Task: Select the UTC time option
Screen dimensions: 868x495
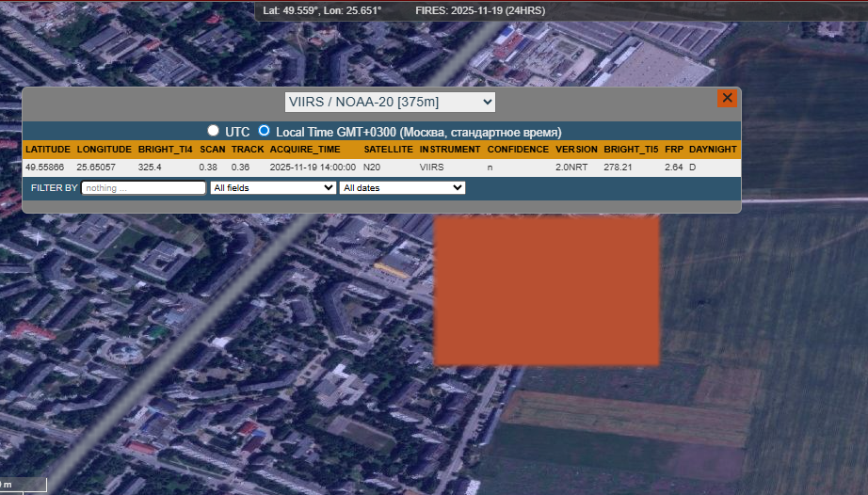Action: click(214, 131)
